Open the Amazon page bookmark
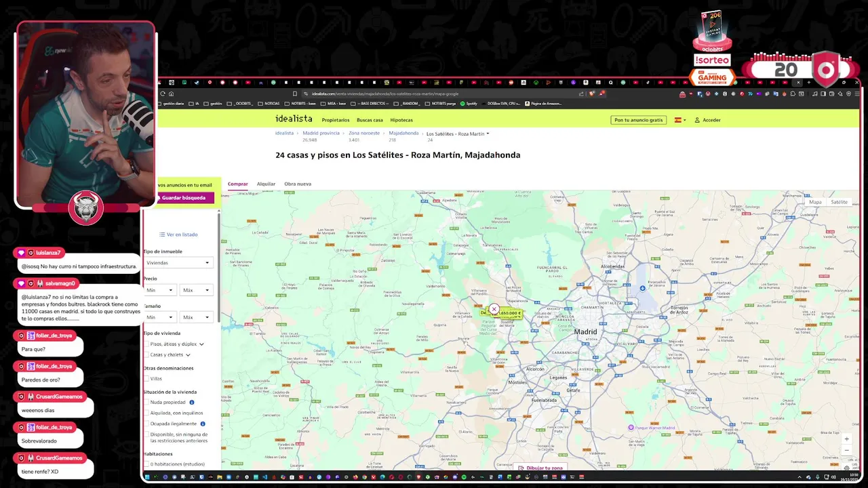The width and height of the screenshot is (868, 488). coord(542,104)
